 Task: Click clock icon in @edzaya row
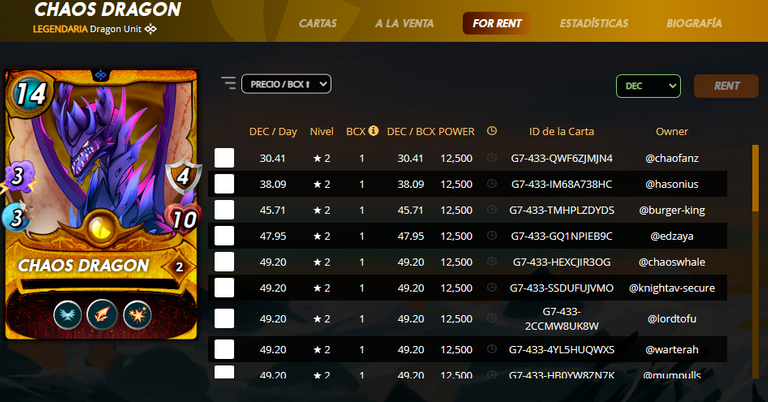point(492,236)
